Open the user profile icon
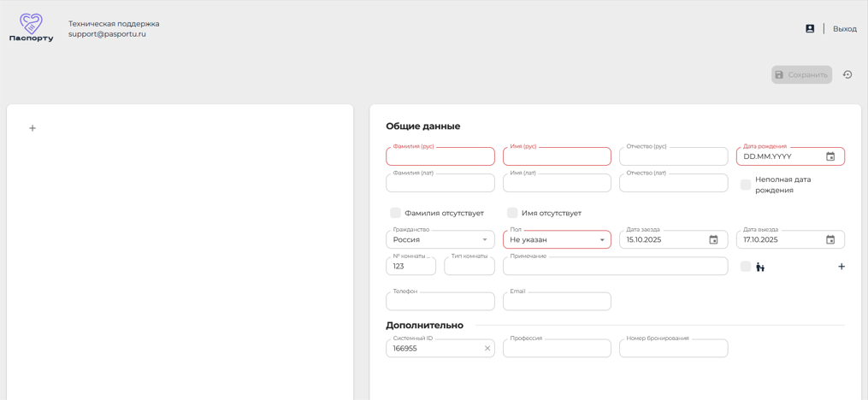Viewport: 868px width, 400px height. pyautogui.click(x=810, y=29)
